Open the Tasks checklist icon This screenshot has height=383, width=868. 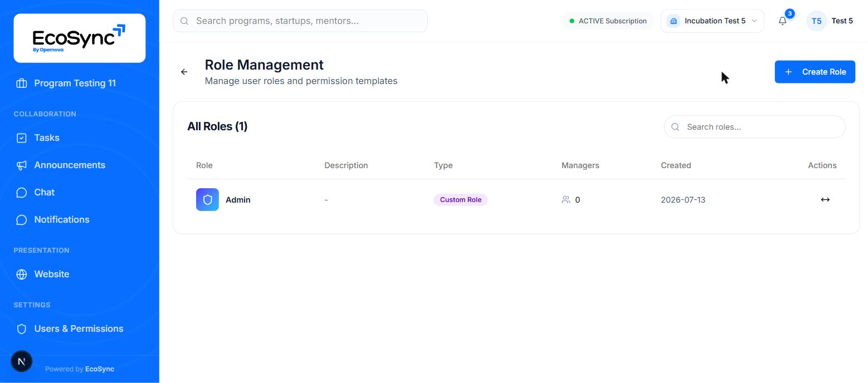pyautogui.click(x=22, y=138)
